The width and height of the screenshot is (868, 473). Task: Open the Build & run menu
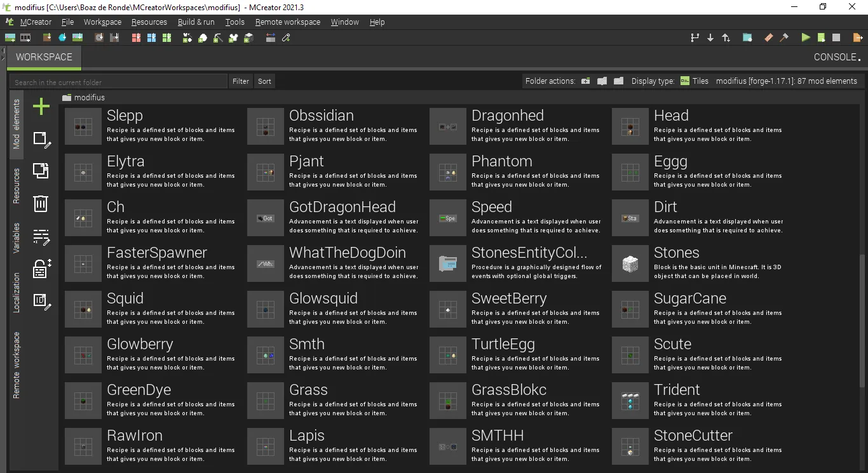tap(196, 22)
